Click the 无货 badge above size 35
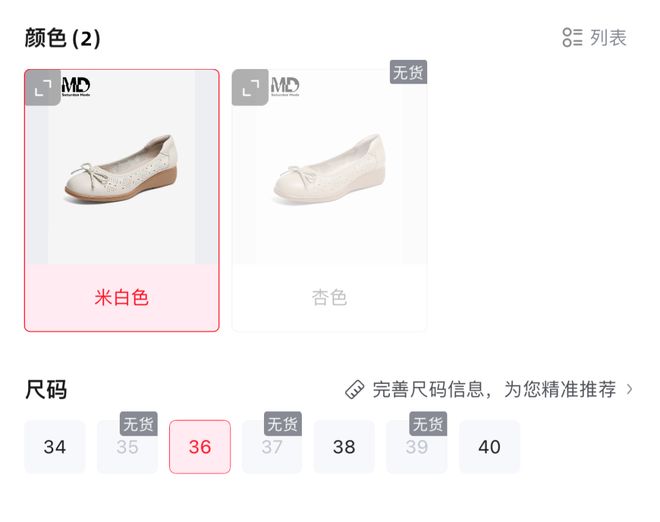Image resolution: width=660 pixels, height=522 pixels. tap(139, 423)
